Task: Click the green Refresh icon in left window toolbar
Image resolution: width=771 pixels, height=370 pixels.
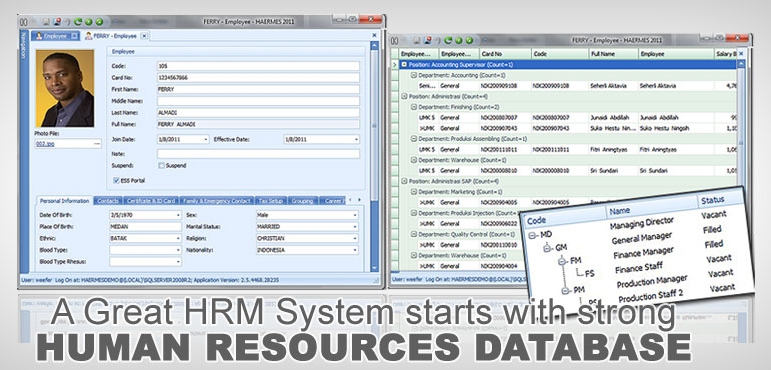Action: (78, 22)
